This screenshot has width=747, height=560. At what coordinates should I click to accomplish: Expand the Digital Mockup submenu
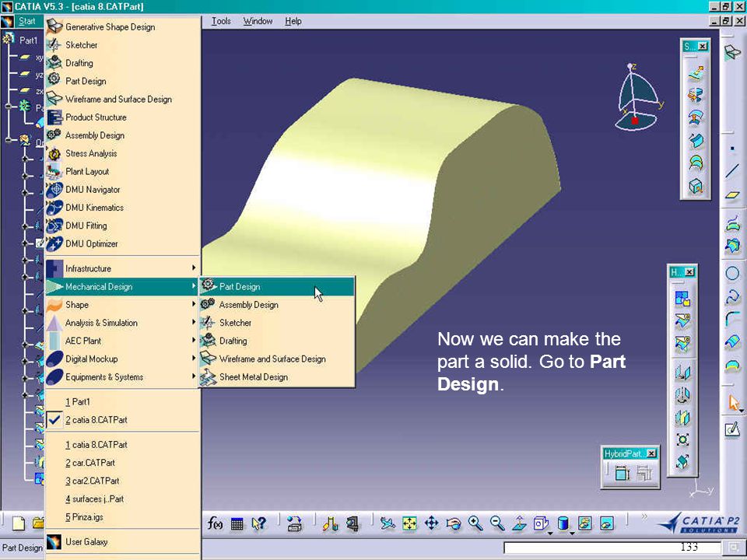122,359
